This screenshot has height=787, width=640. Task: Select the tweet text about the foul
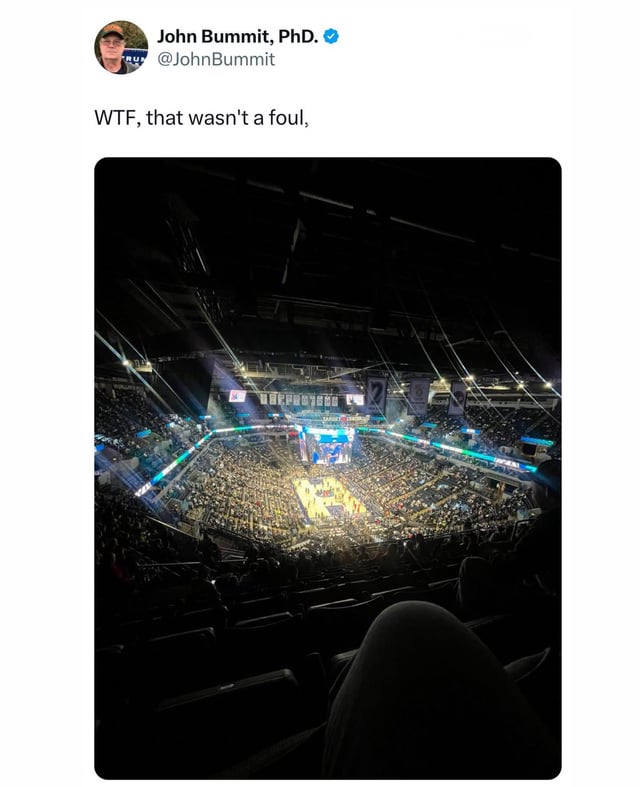click(201, 118)
